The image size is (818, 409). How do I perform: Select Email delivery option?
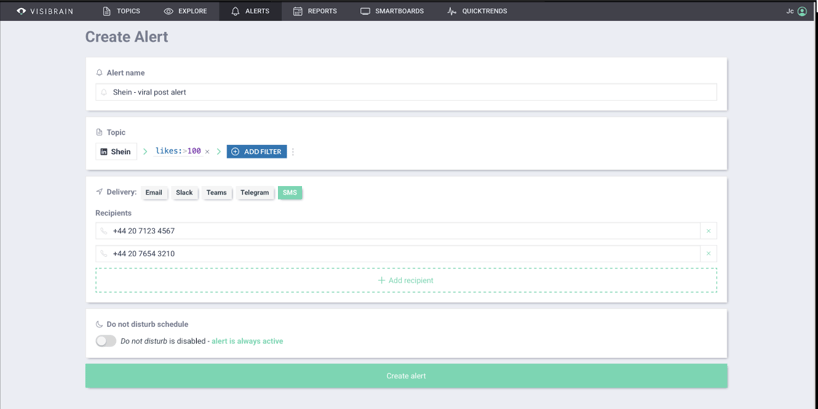click(x=154, y=193)
